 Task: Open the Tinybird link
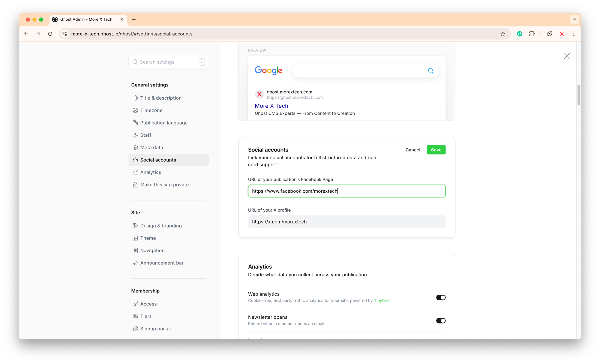[x=382, y=301]
